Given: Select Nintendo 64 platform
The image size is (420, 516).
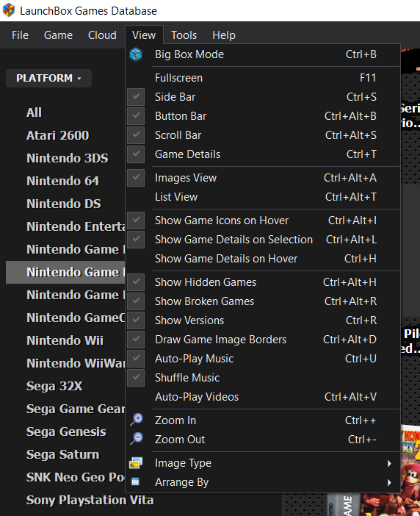Looking at the screenshot, I should click(x=62, y=181).
